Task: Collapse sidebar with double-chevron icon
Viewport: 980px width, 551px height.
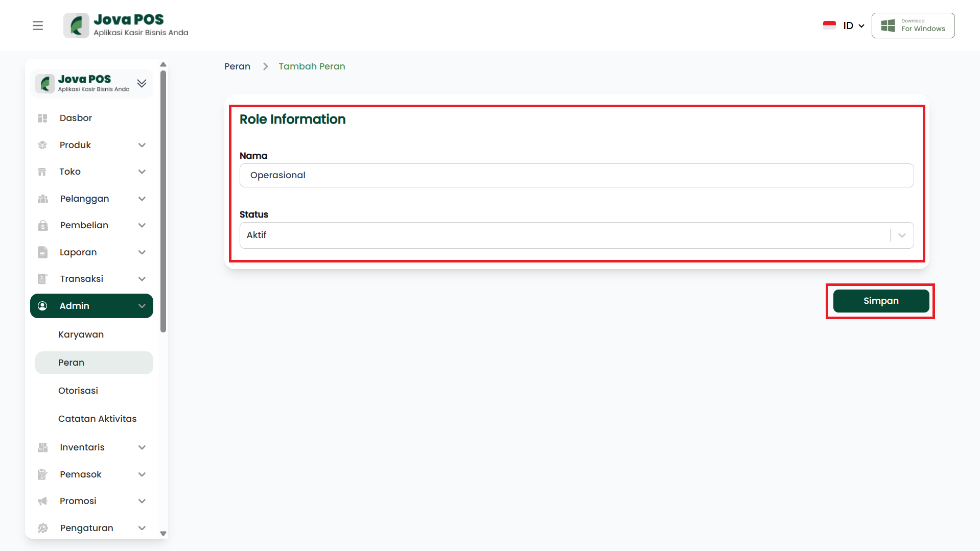Action: 142,83
